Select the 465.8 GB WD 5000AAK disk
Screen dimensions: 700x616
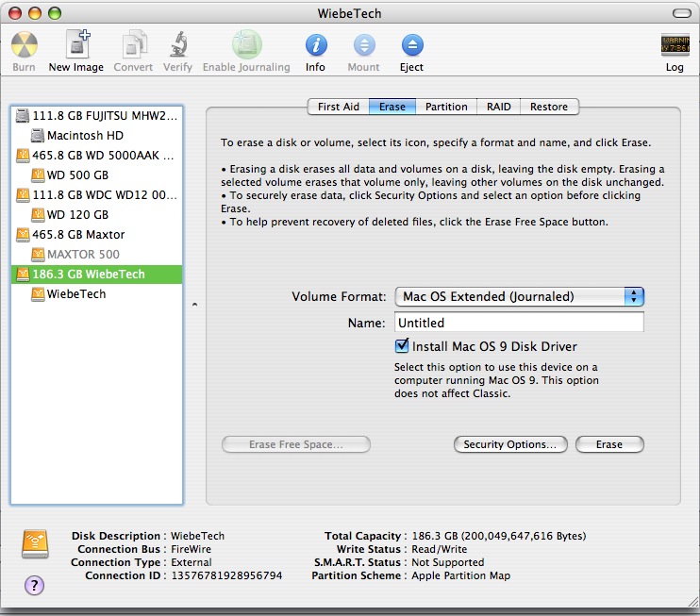96,156
